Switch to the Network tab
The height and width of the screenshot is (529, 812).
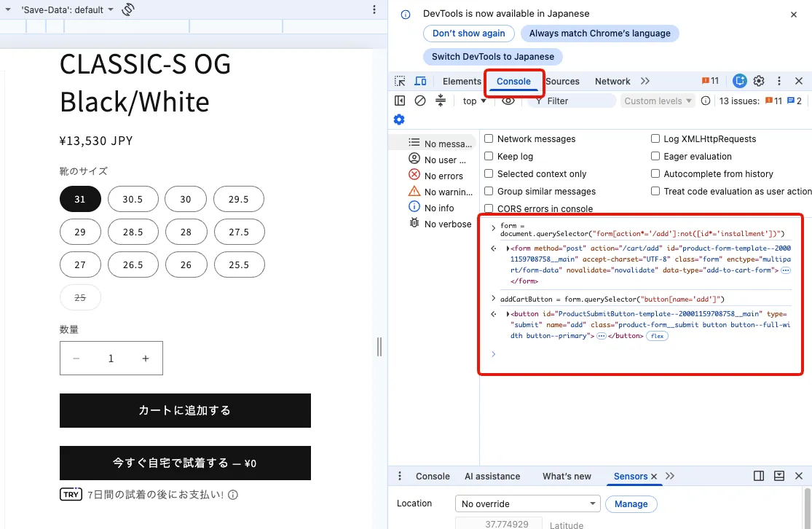[x=612, y=82]
